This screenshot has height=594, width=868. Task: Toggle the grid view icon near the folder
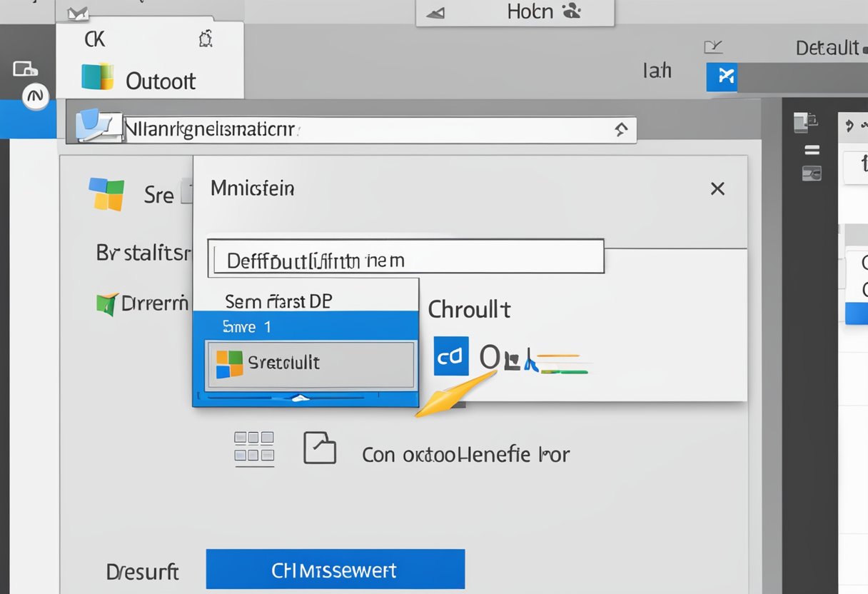pyautogui.click(x=253, y=448)
